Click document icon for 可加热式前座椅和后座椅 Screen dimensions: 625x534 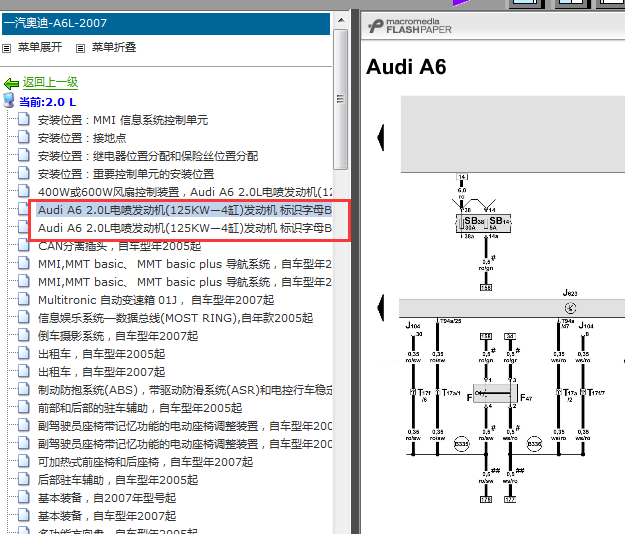[24, 461]
